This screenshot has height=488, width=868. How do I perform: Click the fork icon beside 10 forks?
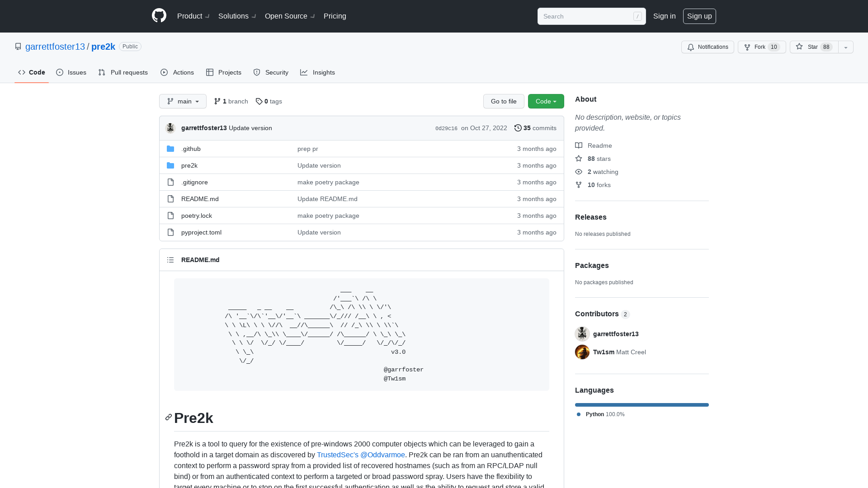pyautogui.click(x=579, y=185)
